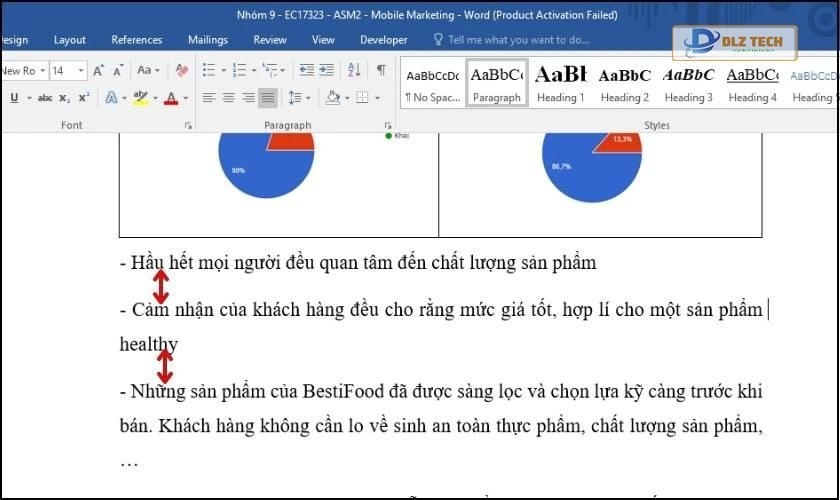Apply the red font color
The width and height of the screenshot is (840, 500).
171,98
